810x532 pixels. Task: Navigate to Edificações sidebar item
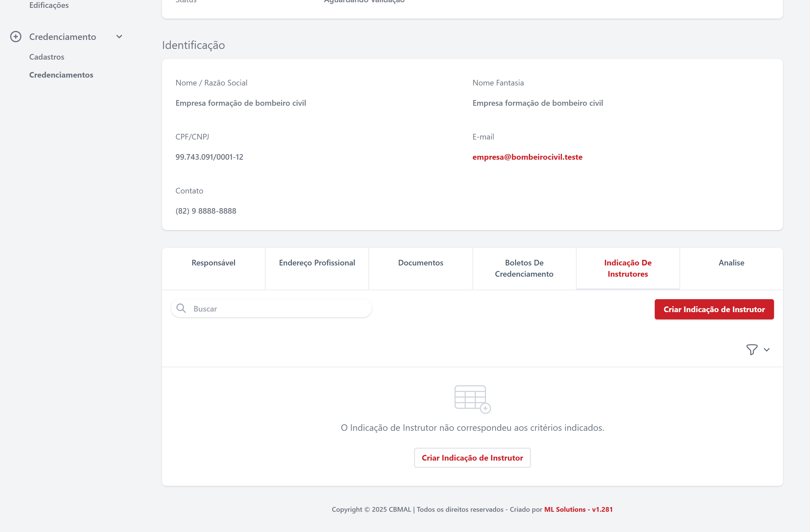coord(49,5)
